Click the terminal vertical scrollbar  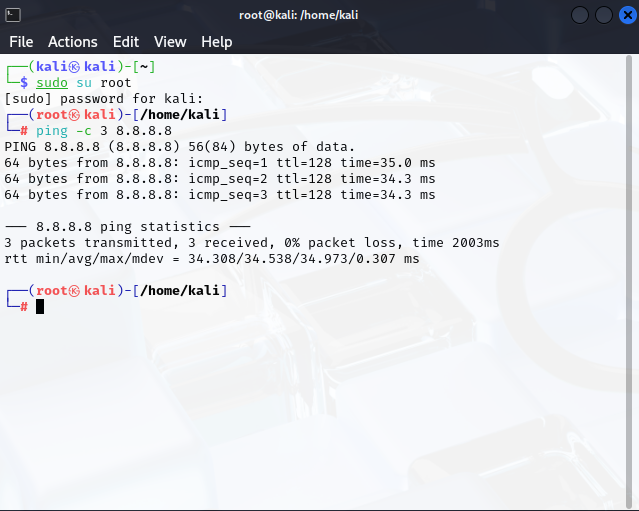tap(629, 281)
